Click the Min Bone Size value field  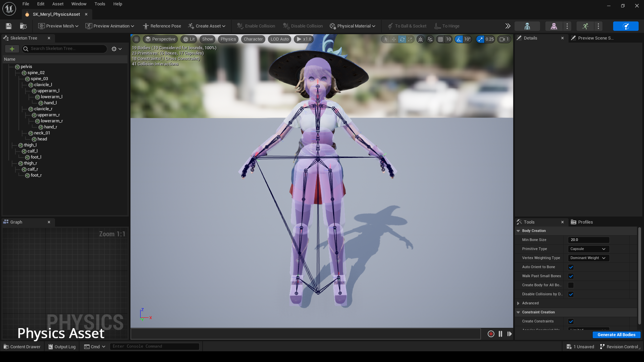(588, 240)
